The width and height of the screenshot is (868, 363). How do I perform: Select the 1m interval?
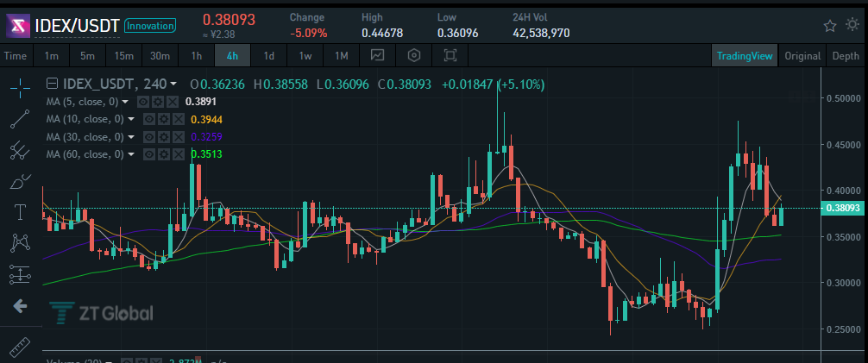(x=52, y=55)
